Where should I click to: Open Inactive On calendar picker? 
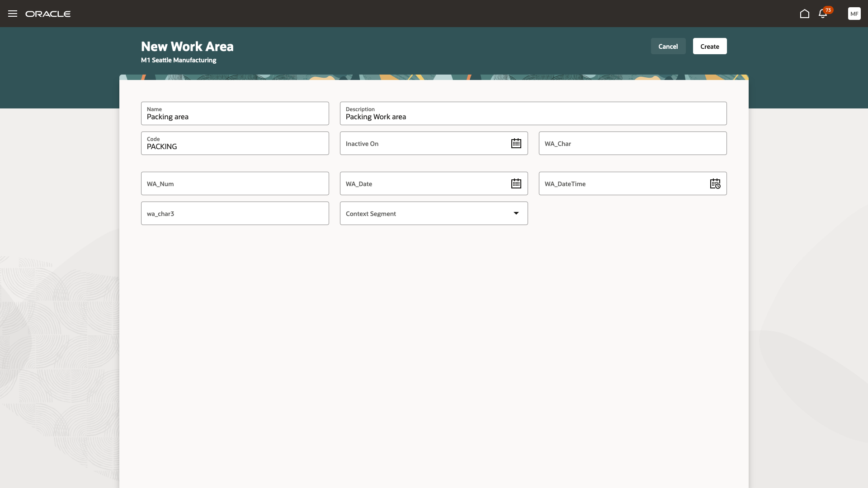point(516,143)
